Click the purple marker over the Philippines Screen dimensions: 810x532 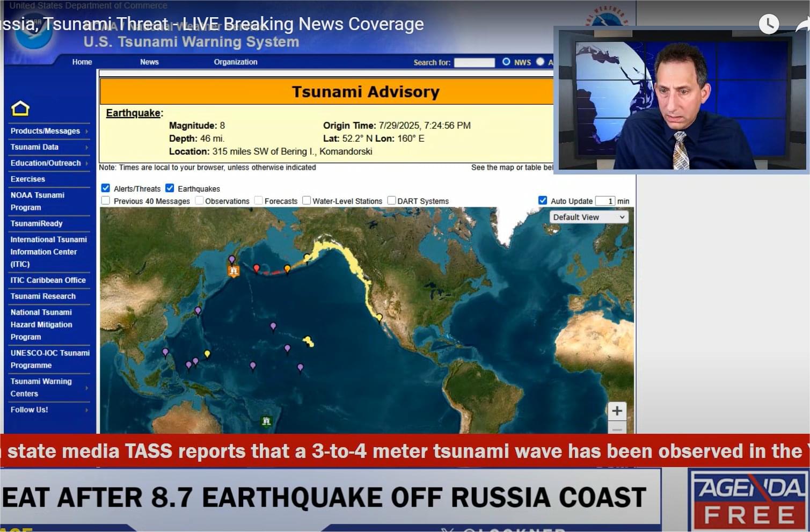click(165, 352)
